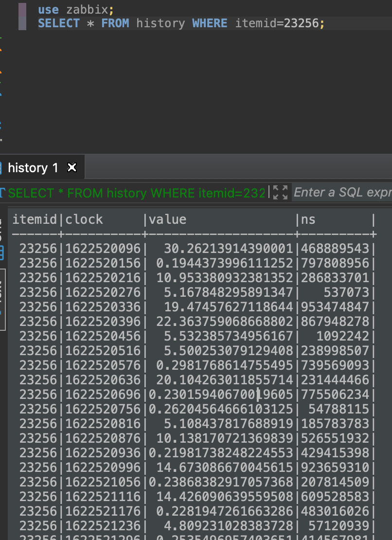Select clock value 1622520096
392x540 pixels.
point(103,249)
